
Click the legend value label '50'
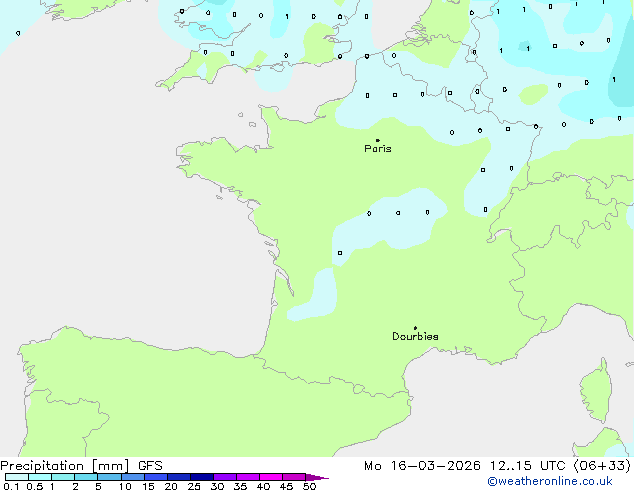click(309, 486)
